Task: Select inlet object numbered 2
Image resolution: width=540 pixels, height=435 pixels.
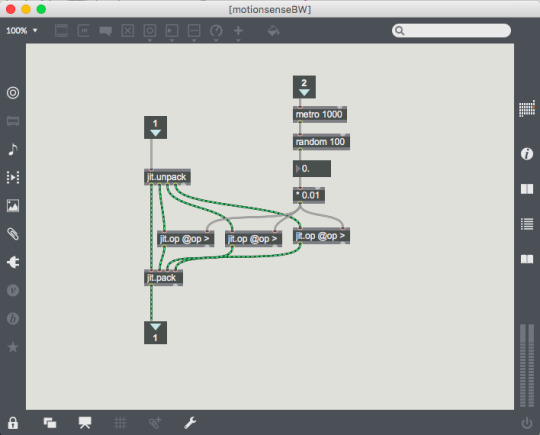Action: pos(304,87)
